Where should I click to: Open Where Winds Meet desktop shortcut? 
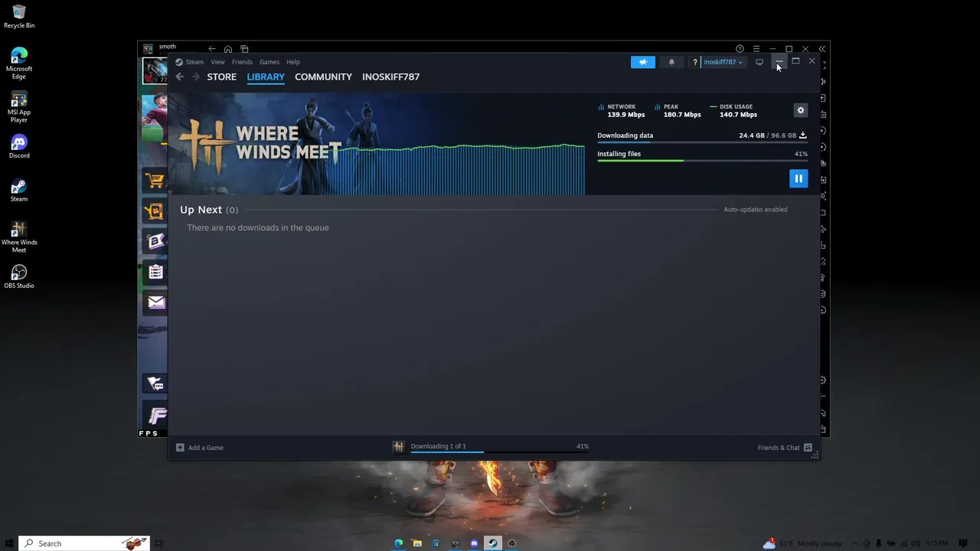coord(19,236)
